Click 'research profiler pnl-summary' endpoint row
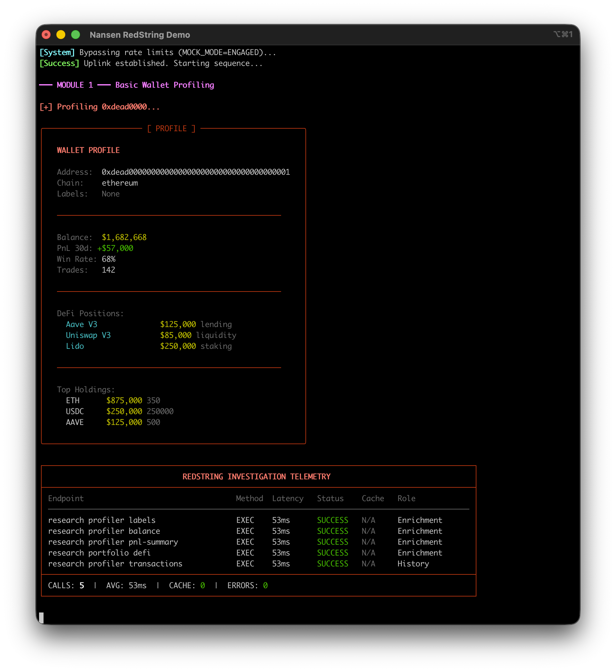Screen dimensions: 616x672 [x=113, y=542]
